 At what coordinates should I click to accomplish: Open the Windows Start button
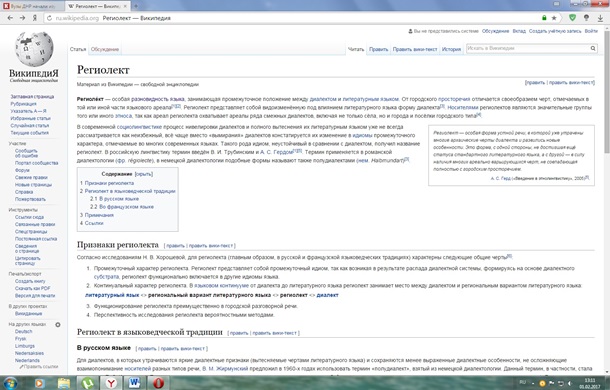click(9, 383)
